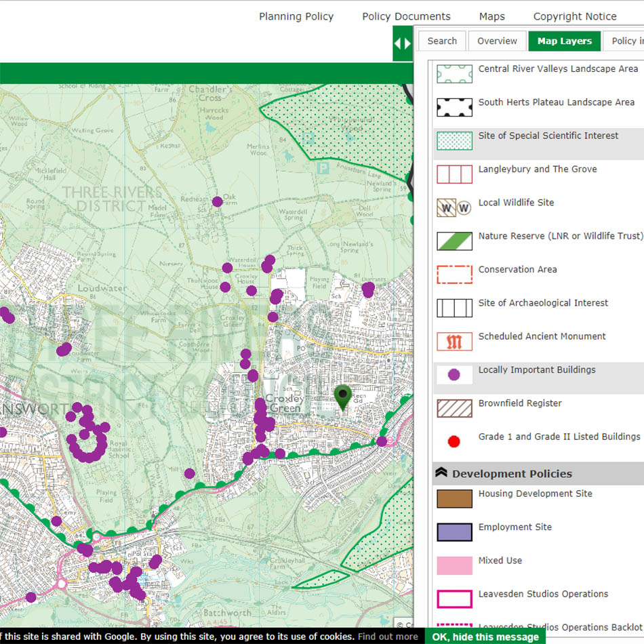Click the Conservation Area dashed icon
The width and height of the screenshot is (644, 644).
(x=454, y=275)
